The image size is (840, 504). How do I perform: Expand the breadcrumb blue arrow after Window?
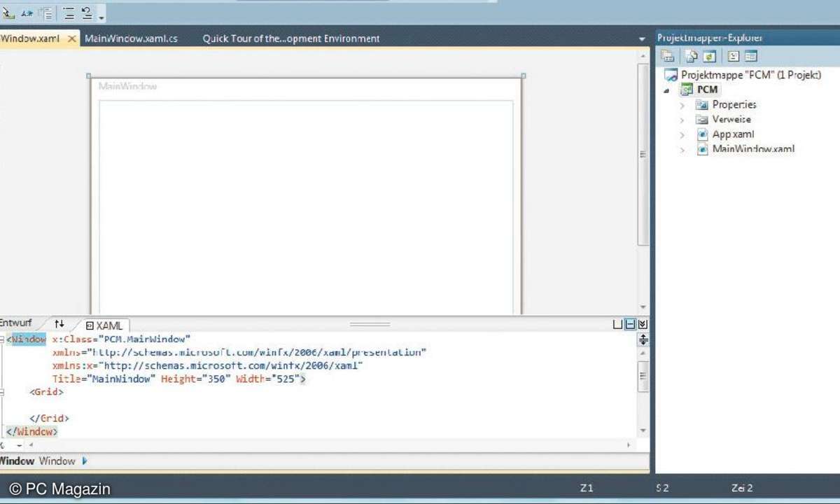coord(85,461)
